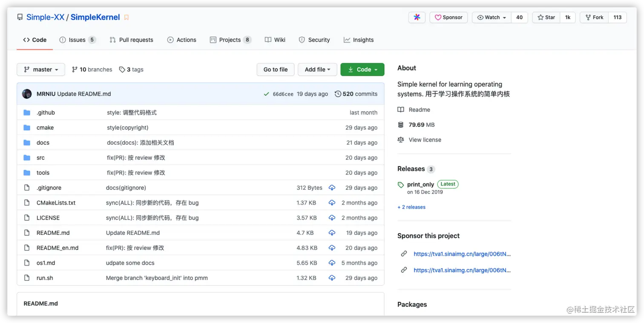Star the repository
Image resolution: width=644 pixels, height=323 pixels.
click(546, 17)
